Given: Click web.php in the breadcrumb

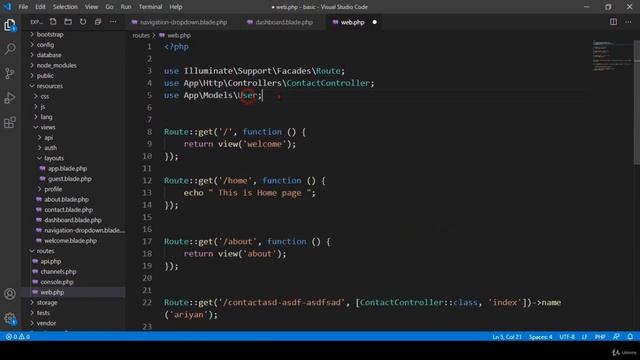Looking at the screenshot, I should coord(179,36).
